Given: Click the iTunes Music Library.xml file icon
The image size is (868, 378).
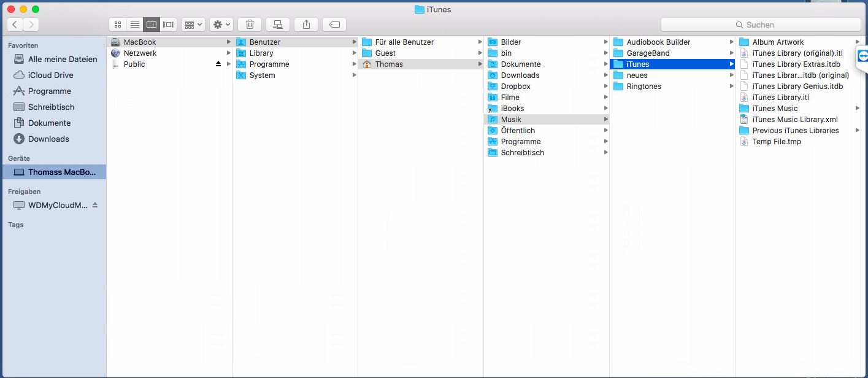Looking at the screenshot, I should pyautogui.click(x=744, y=119).
